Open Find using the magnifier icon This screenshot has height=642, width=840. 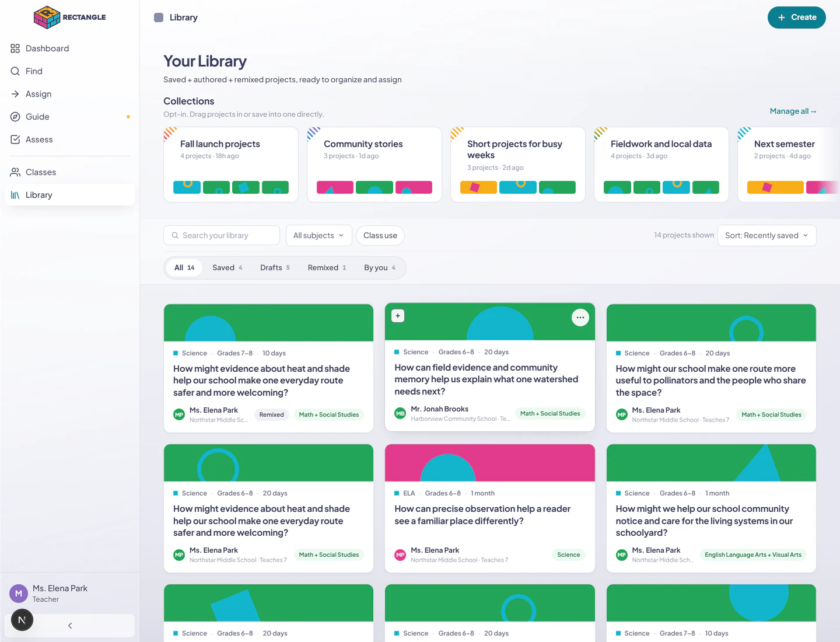click(x=15, y=71)
